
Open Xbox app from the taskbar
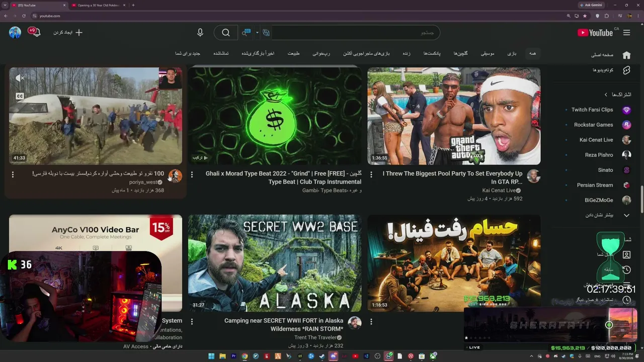click(x=433, y=356)
